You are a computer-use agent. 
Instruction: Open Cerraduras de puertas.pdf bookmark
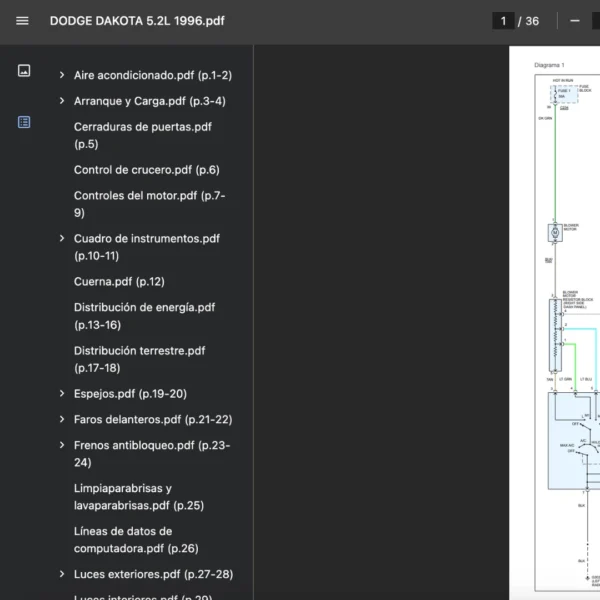point(142,135)
